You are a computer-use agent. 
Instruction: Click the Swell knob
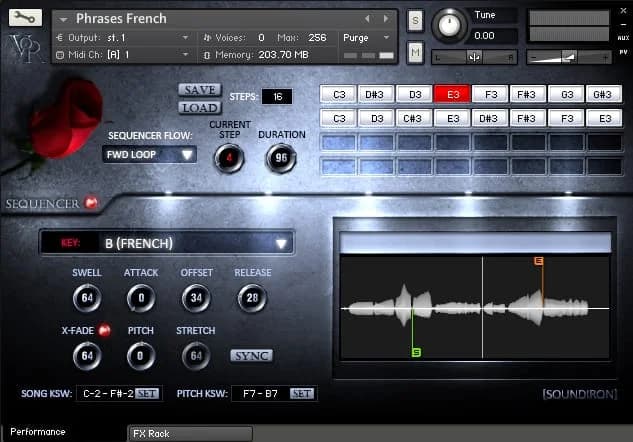(86, 297)
